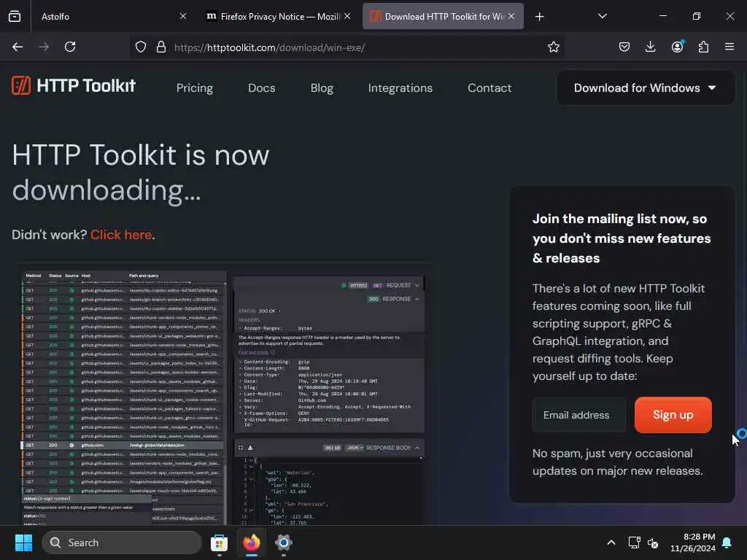Viewport: 747px width, 560px height.
Task: Open the Firefox downloads panel
Action: (650, 47)
